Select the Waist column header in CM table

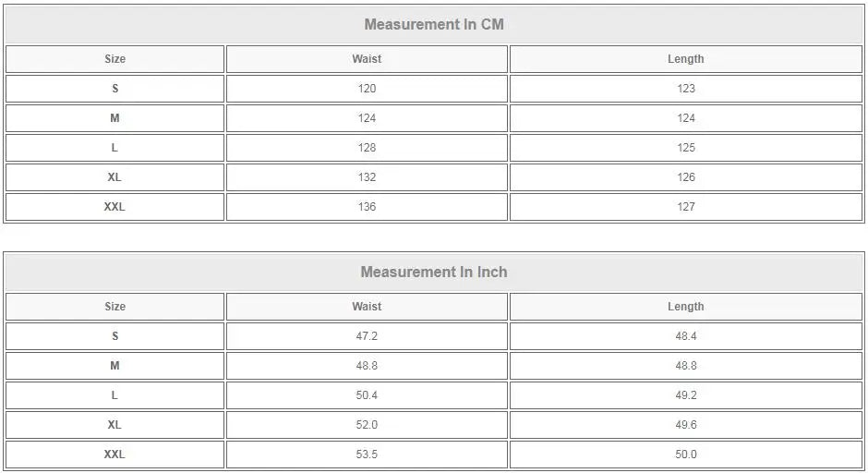tap(367, 59)
